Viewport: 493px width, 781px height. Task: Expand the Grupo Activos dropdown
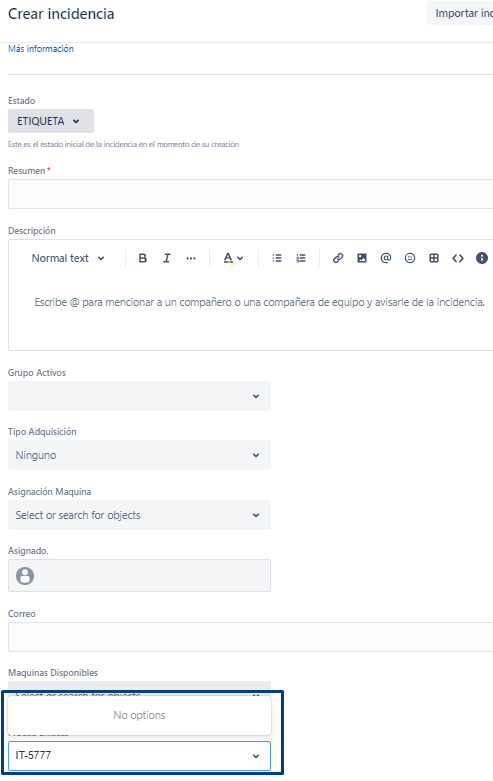(x=139, y=396)
